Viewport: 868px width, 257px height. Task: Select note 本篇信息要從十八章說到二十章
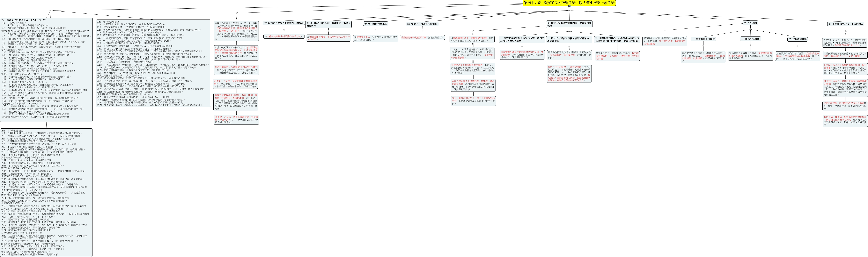pyautogui.click(x=236, y=31)
